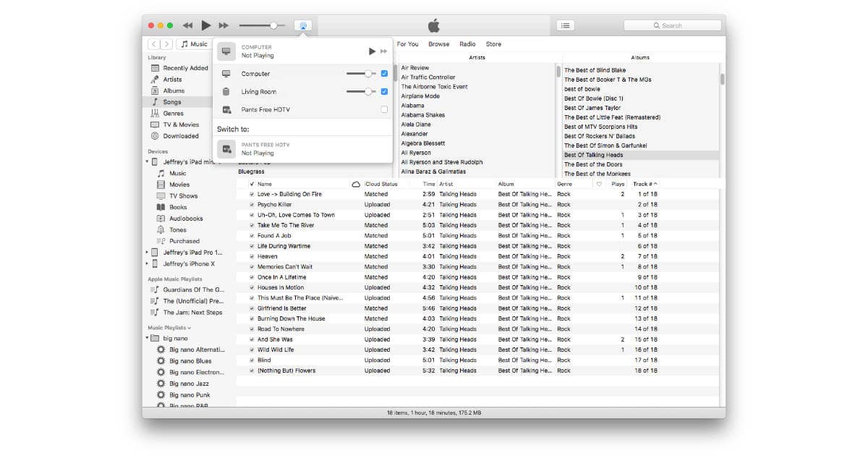Toggle the checkbox for Wild Wild Life
The image size is (868, 456).
[252, 350]
